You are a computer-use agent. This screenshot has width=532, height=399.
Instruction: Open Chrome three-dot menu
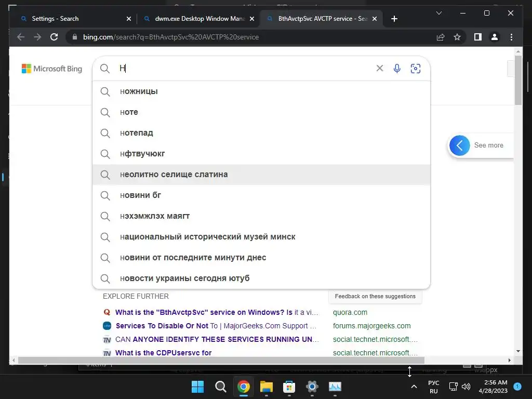point(511,37)
